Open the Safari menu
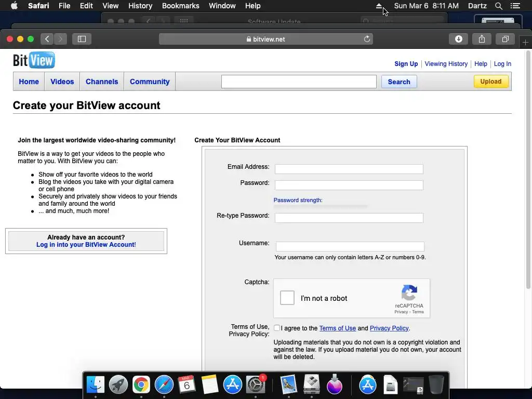532x399 pixels. 38,6
